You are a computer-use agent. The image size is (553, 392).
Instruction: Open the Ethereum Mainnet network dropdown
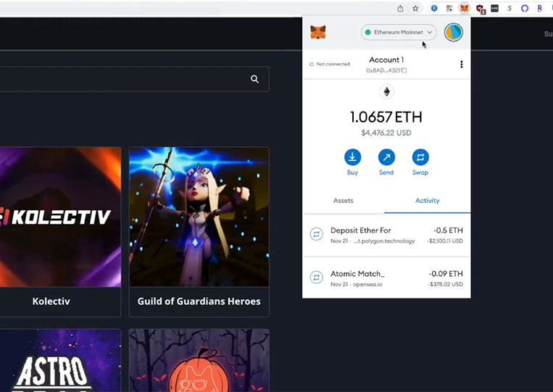(399, 32)
